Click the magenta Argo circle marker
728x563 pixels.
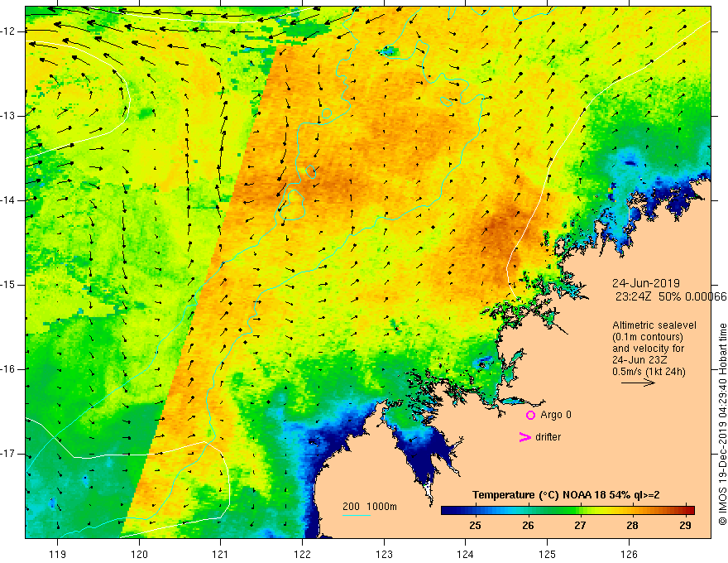click(530, 416)
